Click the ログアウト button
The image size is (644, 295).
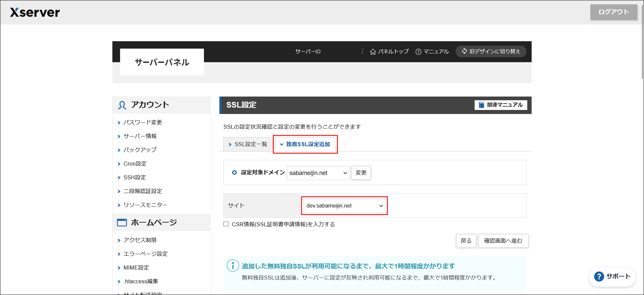point(613,12)
